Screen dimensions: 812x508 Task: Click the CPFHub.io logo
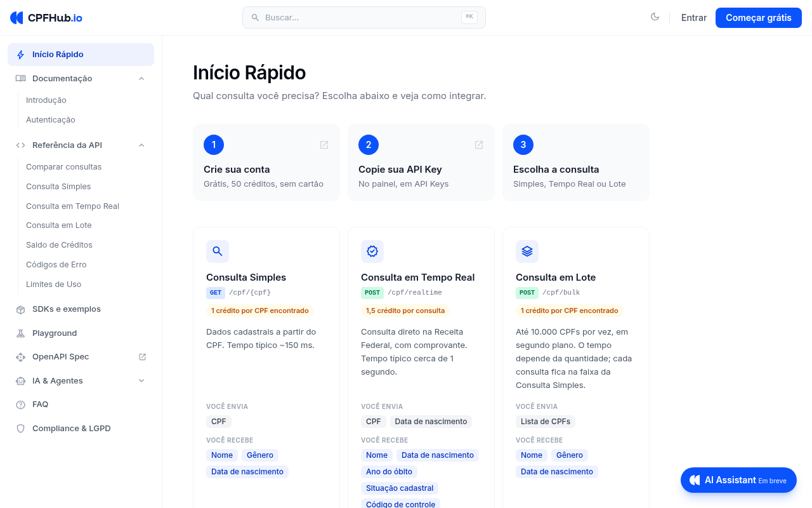tap(46, 18)
